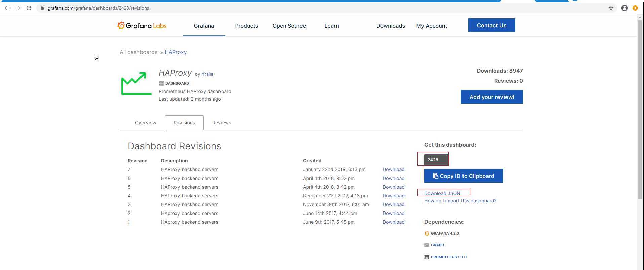Image resolution: width=644 pixels, height=270 pixels.
Task: Click the Grafana 4.2.0 dependency icon
Action: 427,233
